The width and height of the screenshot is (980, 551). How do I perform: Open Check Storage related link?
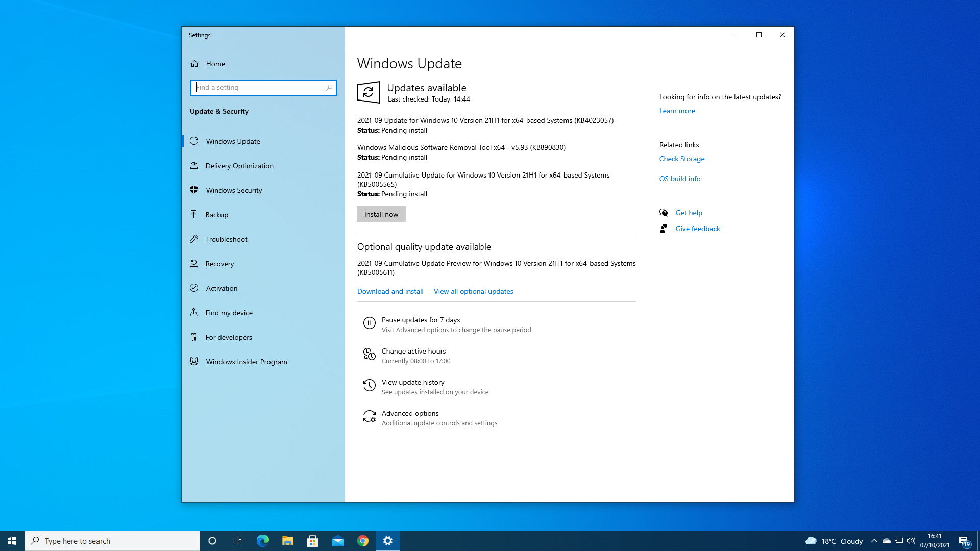tap(682, 158)
